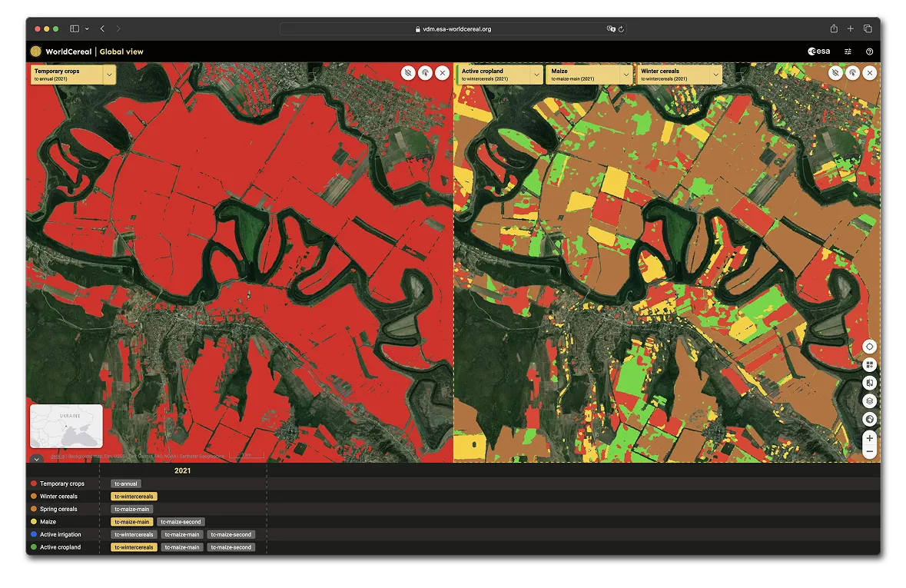
Task: Click the vdm.esa-worldcereal.org address bar
Action: pyautogui.click(x=453, y=29)
